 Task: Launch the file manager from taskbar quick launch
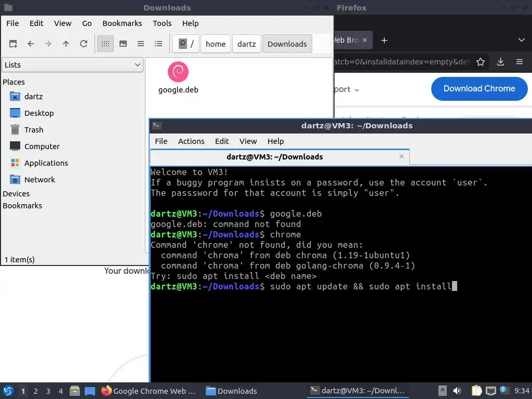(75, 391)
